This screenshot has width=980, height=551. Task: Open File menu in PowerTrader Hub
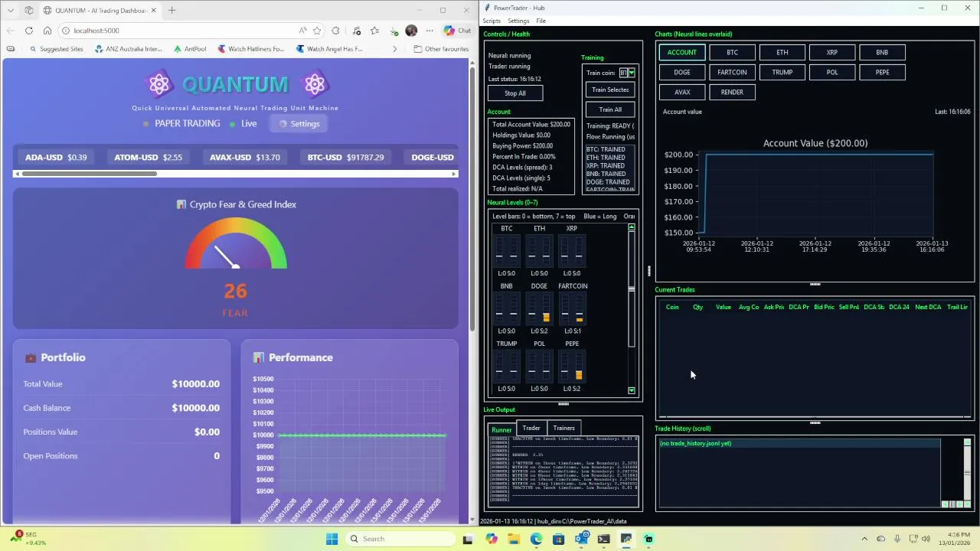[x=541, y=21]
